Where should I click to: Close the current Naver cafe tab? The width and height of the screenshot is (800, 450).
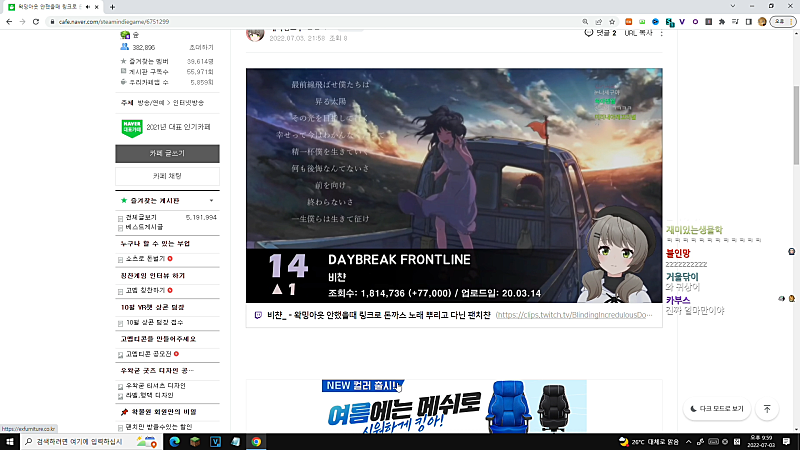coord(96,7)
